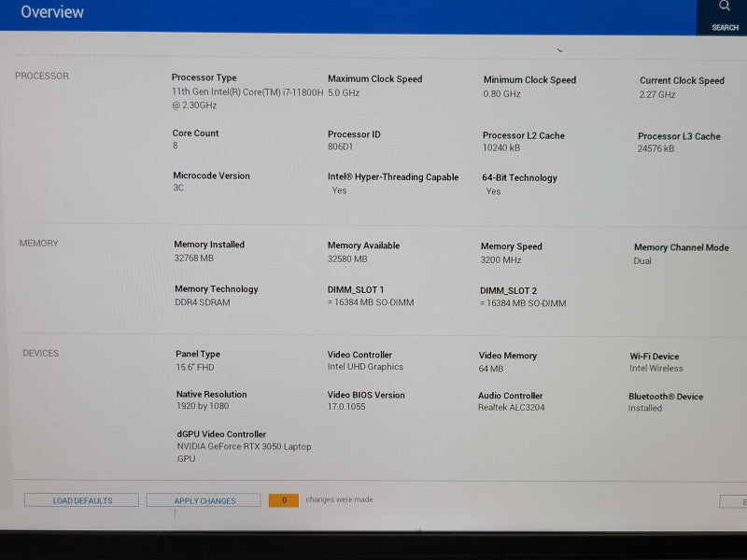Click the 'changes were made' status text

tap(339, 499)
